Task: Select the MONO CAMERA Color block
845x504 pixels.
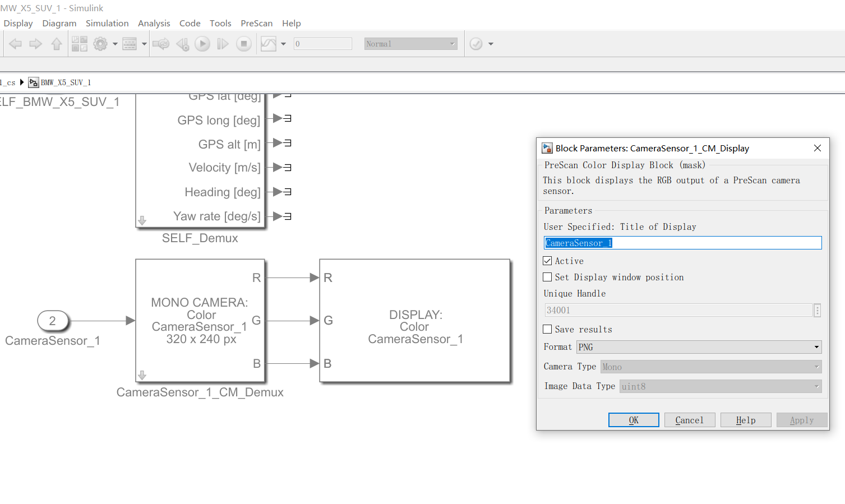Action: coord(200,321)
